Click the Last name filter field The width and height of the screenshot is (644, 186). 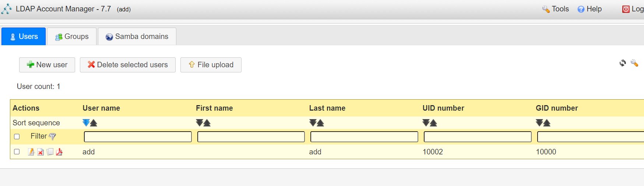tap(364, 137)
